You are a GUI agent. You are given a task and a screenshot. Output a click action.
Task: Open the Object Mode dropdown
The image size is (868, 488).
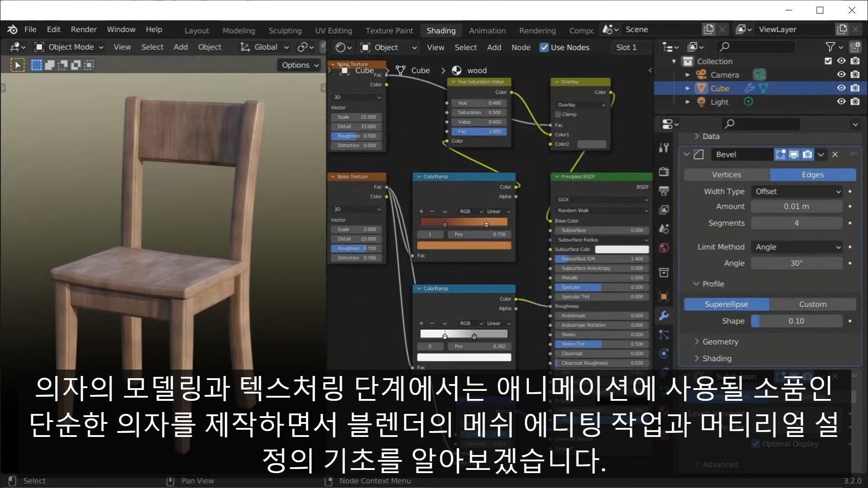point(70,47)
